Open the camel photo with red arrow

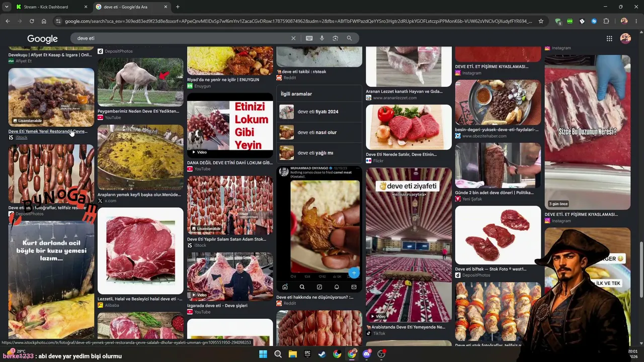point(140,82)
